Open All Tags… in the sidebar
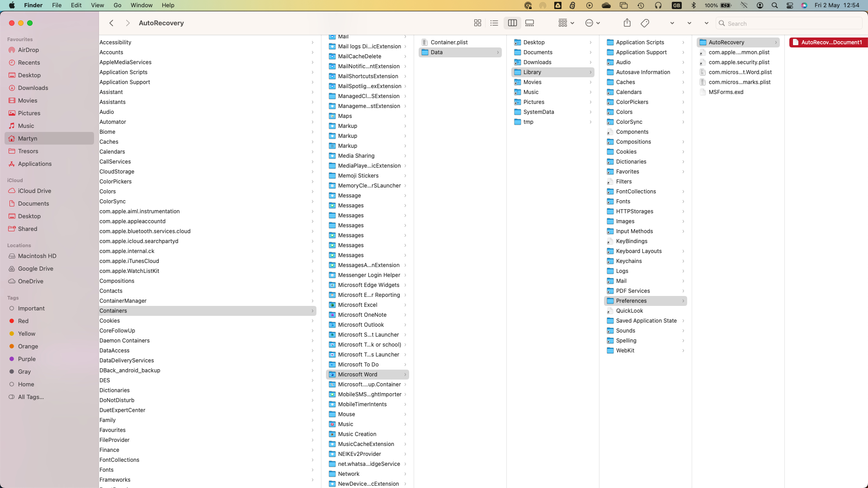868x488 pixels. tap(31, 397)
